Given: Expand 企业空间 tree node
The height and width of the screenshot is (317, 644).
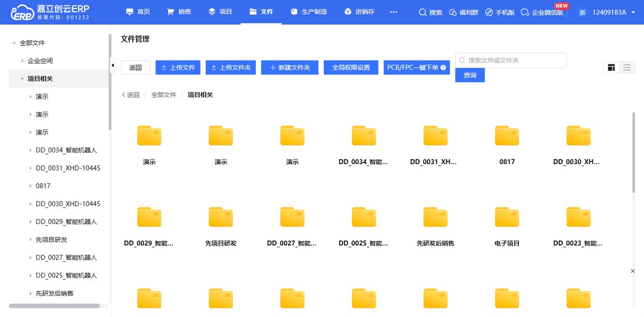Looking at the screenshot, I should pos(22,61).
